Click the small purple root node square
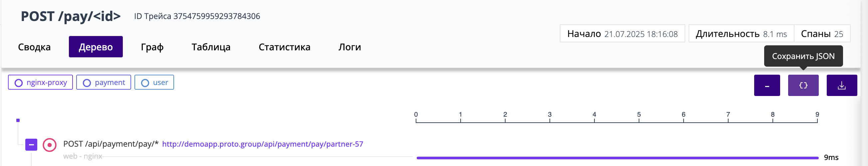This screenshot has height=166, width=868. (18, 120)
